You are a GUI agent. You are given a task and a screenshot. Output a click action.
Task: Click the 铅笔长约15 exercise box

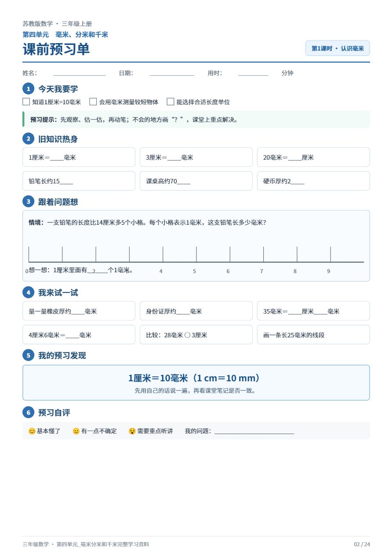(79, 181)
